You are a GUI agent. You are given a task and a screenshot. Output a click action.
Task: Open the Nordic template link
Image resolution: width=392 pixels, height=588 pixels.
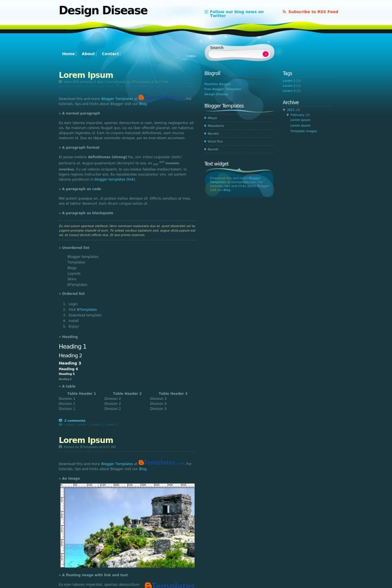[x=213, y=133]
